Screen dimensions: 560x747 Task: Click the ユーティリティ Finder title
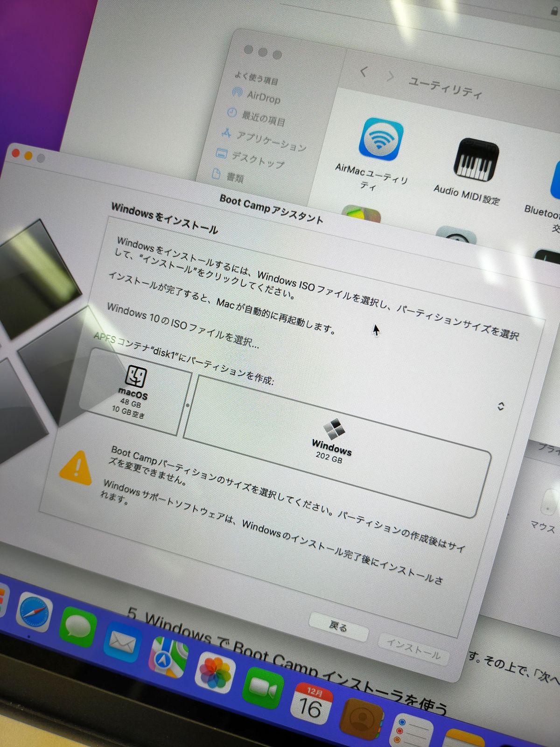tap(445, 87)
